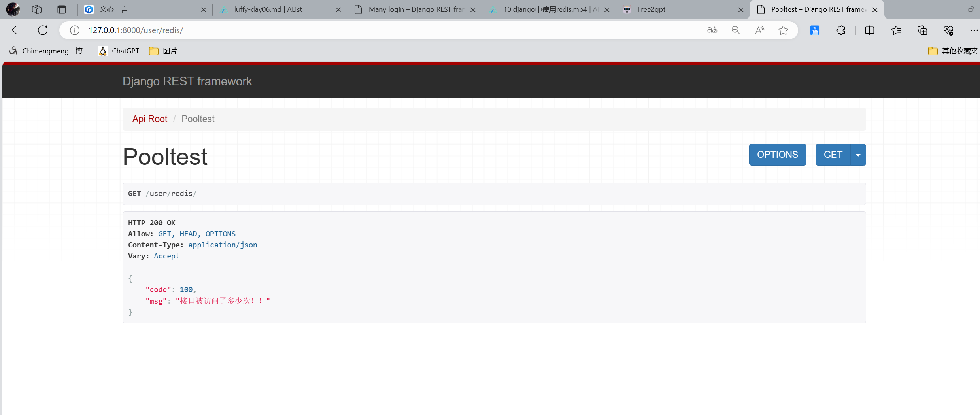Close the Pooltest tab

[875, 10]
